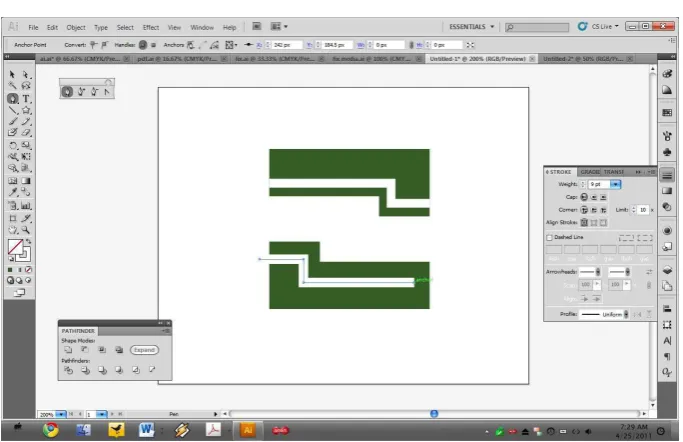Click the Unite shape mode in Pathfinder
Image resolution: width=683 pixels, height=442 pixels.
pyautogui.click(x=68, y=350)
